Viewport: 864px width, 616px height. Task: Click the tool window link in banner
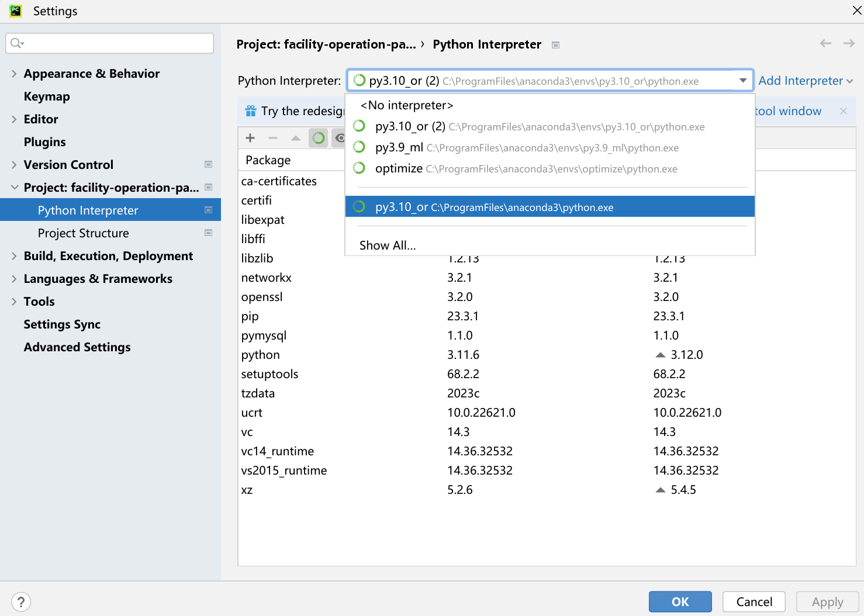(788, 111)
